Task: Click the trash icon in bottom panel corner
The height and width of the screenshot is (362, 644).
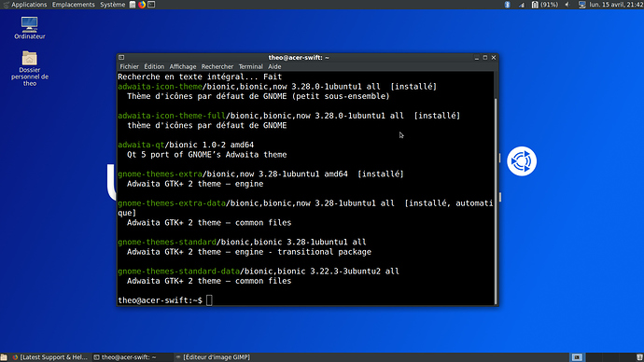Action: click(639, 357)
